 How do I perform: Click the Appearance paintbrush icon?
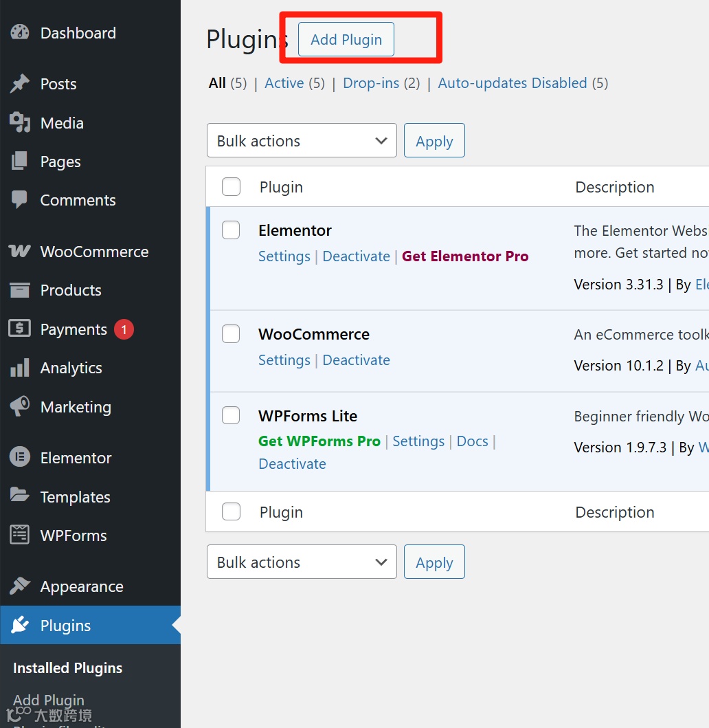coord(19,586)
